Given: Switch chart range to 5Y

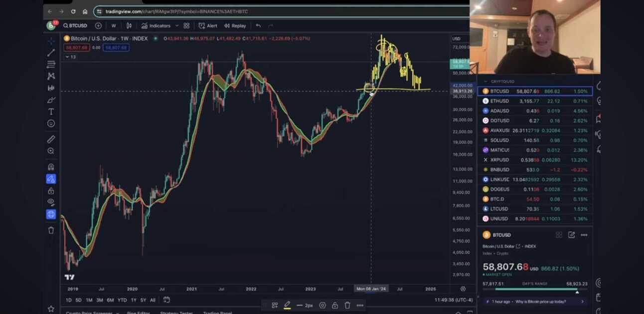Looking at the screenshot, I should 143,300.
